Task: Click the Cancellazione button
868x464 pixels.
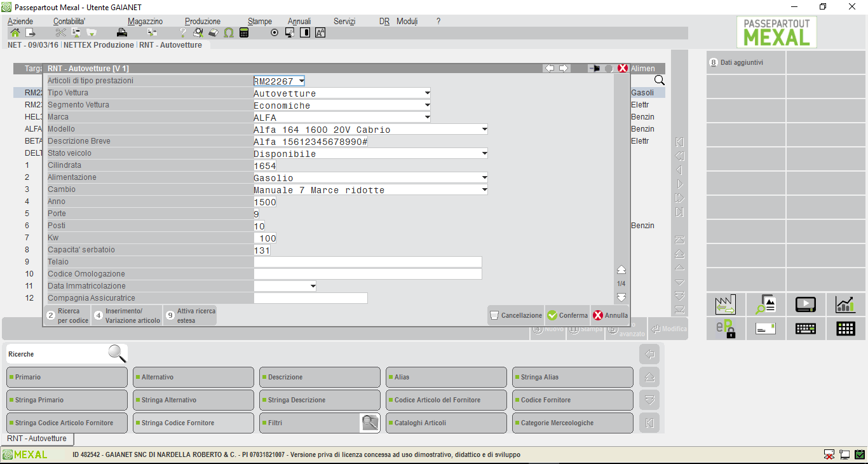Action: coord(515,315)
